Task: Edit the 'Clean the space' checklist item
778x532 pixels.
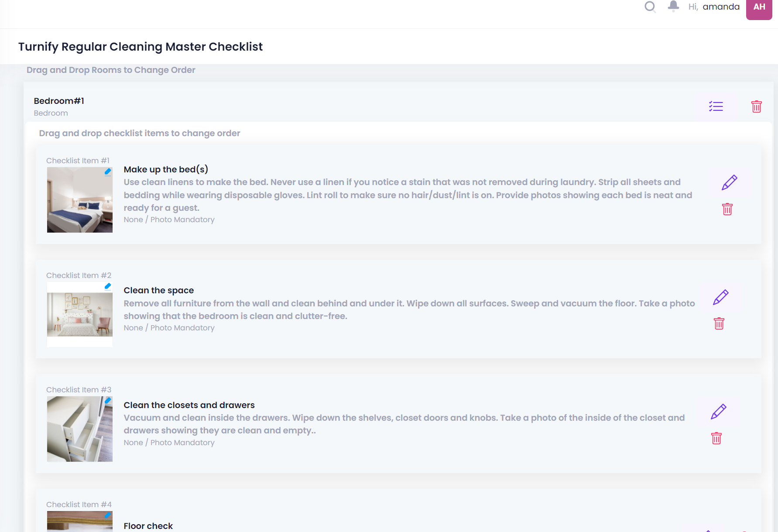Action: coord(720,297)
